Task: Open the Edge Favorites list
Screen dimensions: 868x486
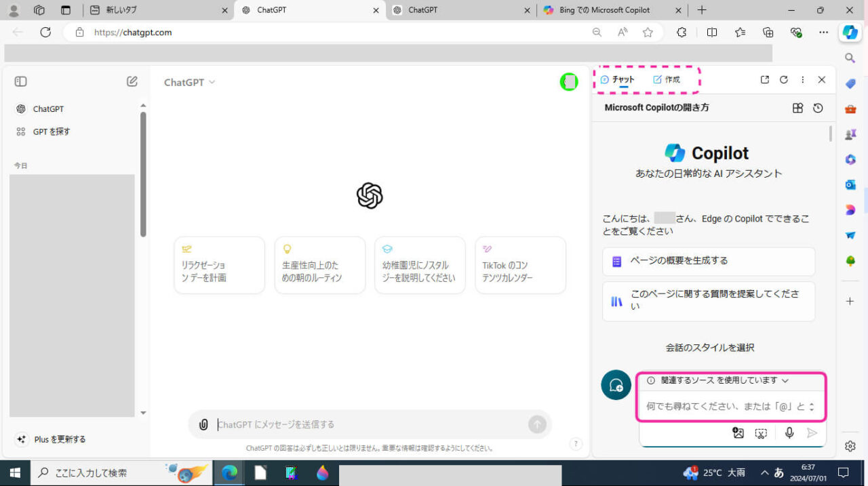Action: (x=740, y=33)
